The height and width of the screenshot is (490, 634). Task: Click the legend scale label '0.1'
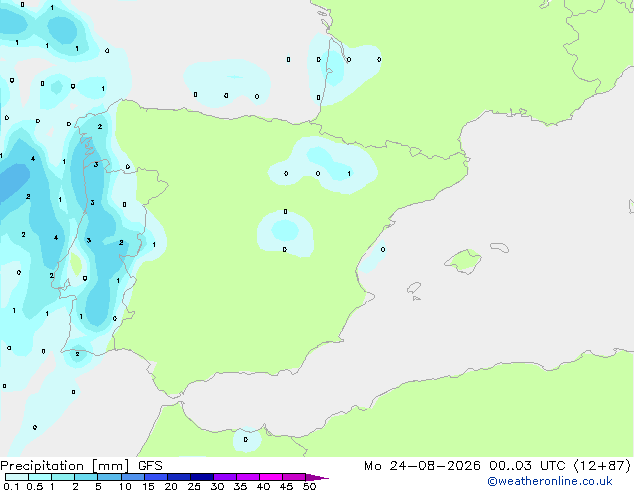(x=11, y=486)
